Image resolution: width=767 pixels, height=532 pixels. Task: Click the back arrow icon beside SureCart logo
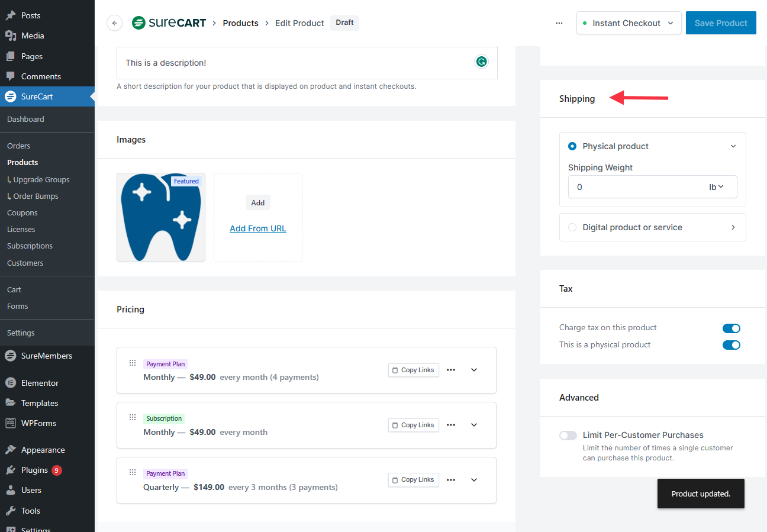(x=114, y=23)
